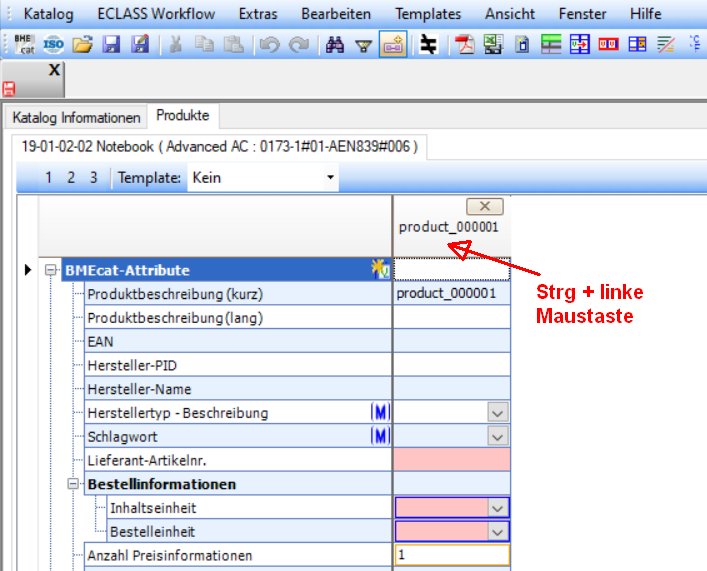Open the Hilfe menu

(645, 14)
